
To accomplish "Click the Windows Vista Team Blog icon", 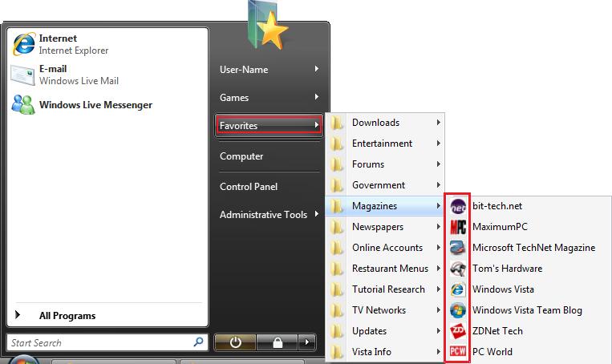I will [458, 310].
